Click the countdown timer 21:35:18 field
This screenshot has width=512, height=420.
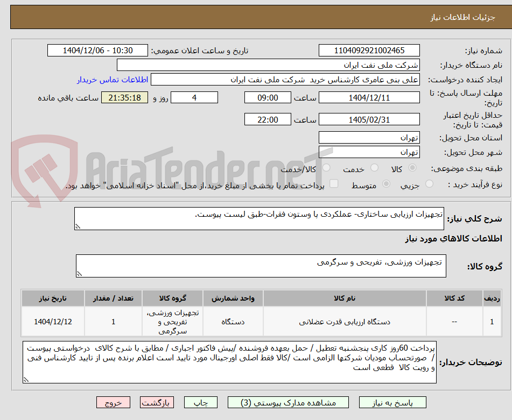(124, 97)
